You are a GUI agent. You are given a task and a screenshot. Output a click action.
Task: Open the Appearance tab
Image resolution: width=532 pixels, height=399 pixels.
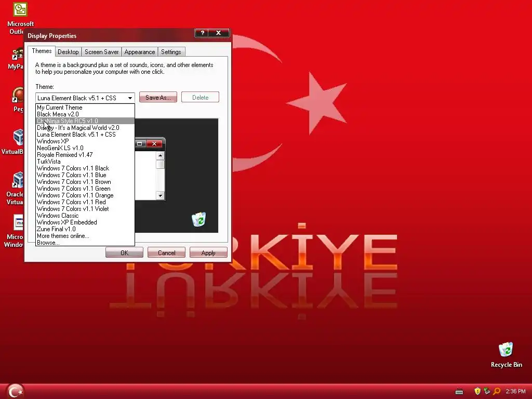(x=139, y=52)
